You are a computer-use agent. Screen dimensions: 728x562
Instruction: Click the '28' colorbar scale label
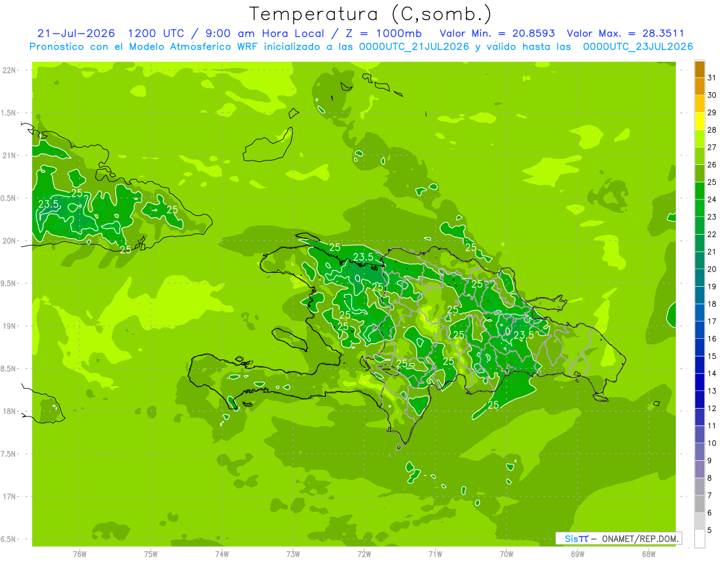click(712, 130)
